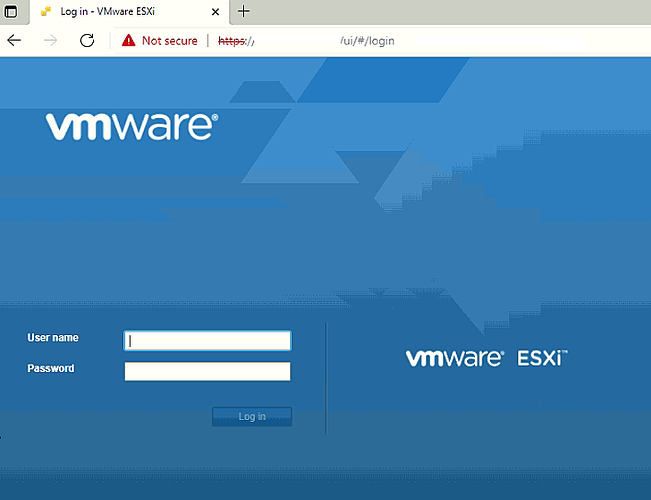The height and width of the screenshot is (500, 651).
Task: Focus the address bar URL
Action: point(306,41)
